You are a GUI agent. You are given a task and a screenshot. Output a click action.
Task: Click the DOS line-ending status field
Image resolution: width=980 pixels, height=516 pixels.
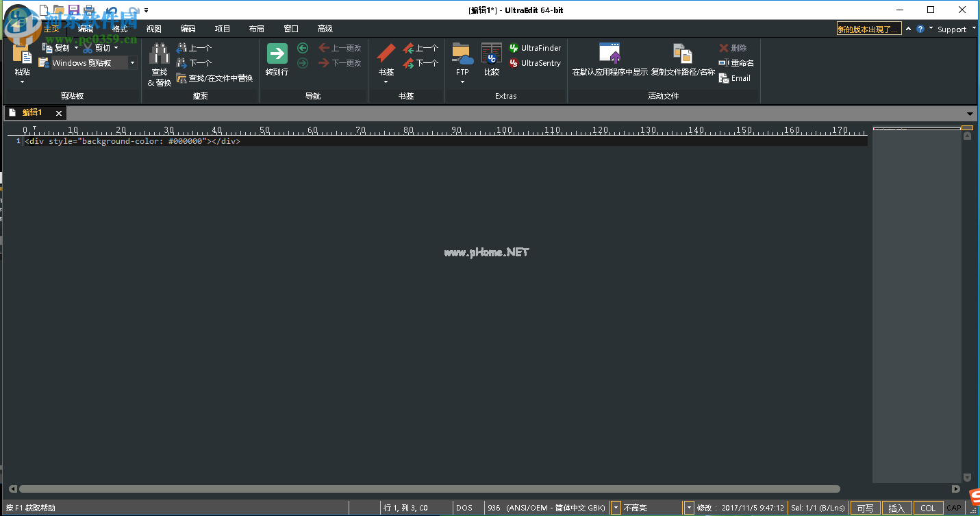(464, 508)
